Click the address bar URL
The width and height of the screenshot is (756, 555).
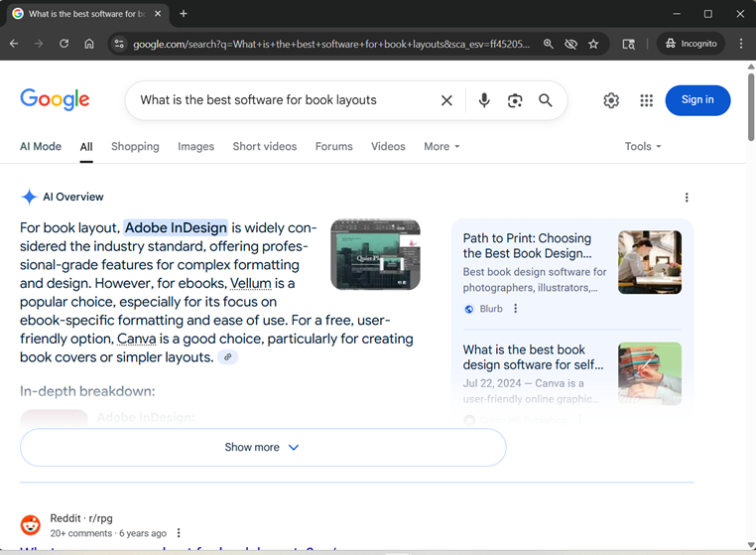pos(331,44)
